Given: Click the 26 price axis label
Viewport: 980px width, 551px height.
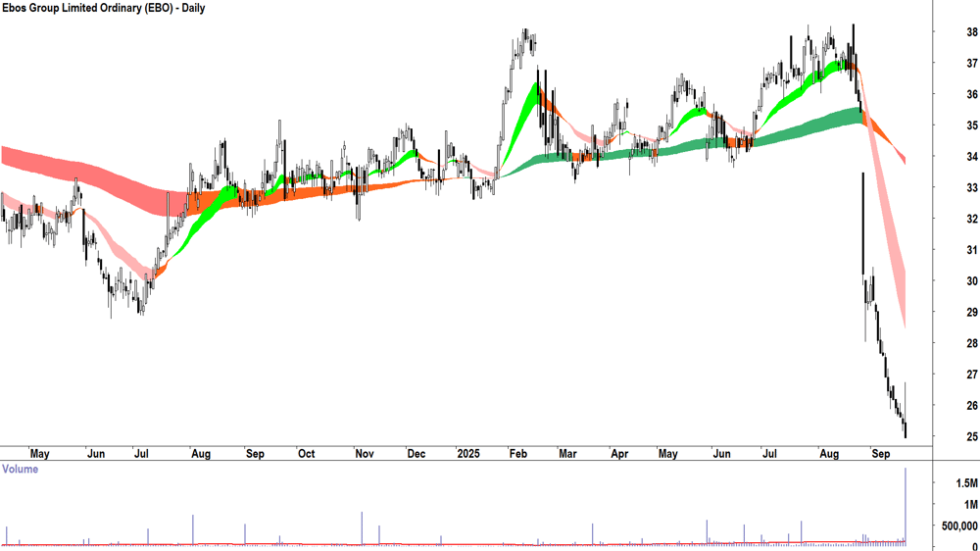Looking at the screenshot, I should pyautogui.click(x=972, y=406).
